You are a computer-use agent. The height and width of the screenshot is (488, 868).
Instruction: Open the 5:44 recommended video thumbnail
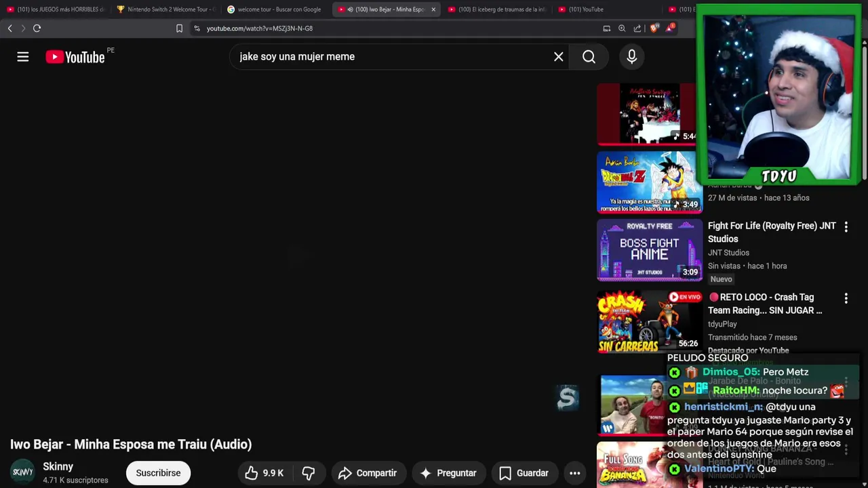tap(648, 114)
